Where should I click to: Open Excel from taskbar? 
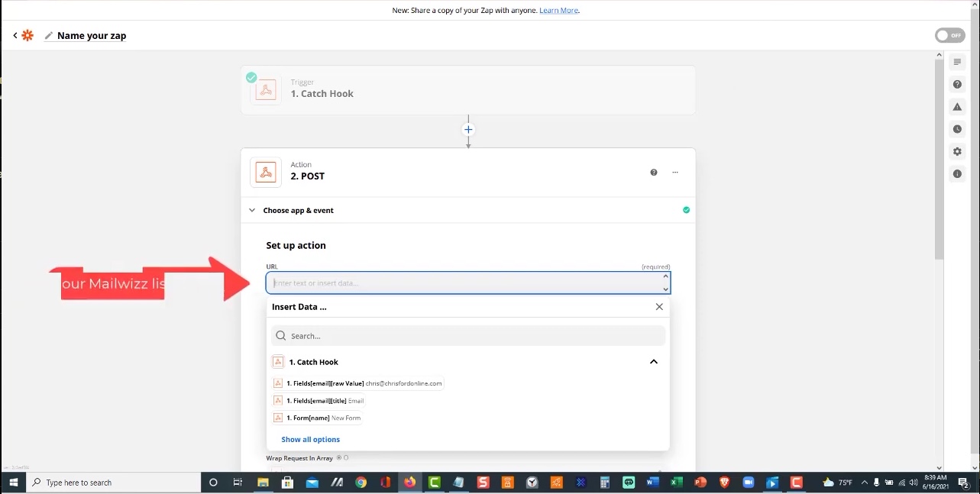click(676, 483)
